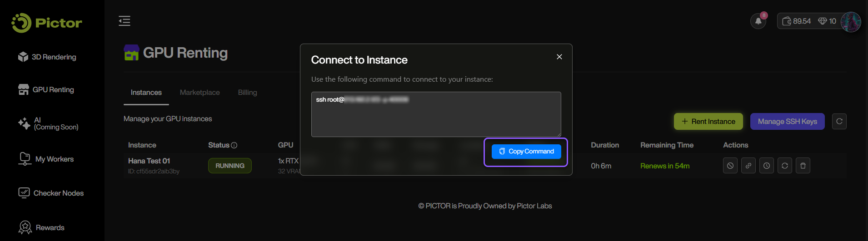This screenshot has width=868, height=241.
Task: Click the stop instance icon
Action: click(730, 166)
